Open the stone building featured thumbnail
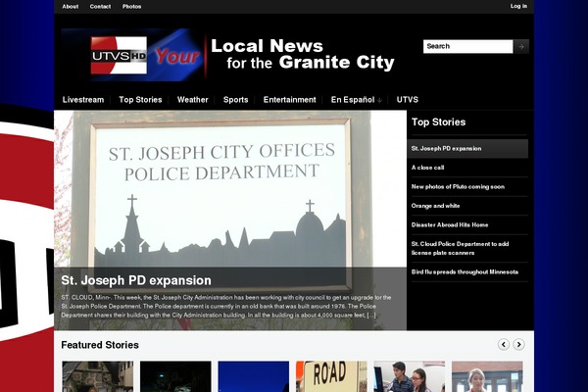The height and width of the screenshot is (392, 588). pos(97,376)
